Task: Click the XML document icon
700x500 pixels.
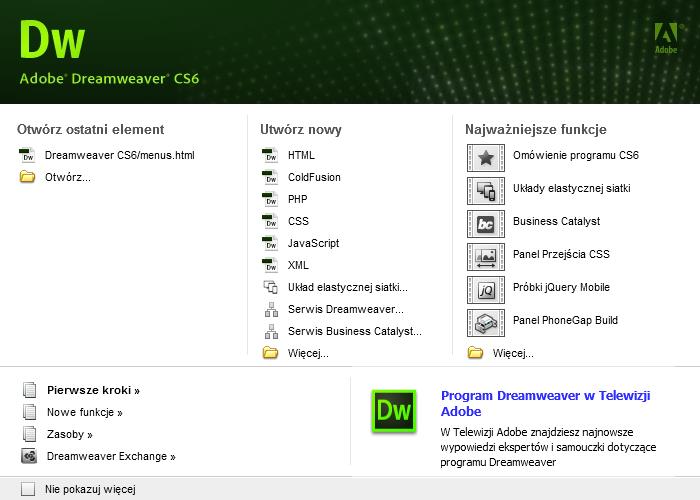Action: (x=270, y=265)
